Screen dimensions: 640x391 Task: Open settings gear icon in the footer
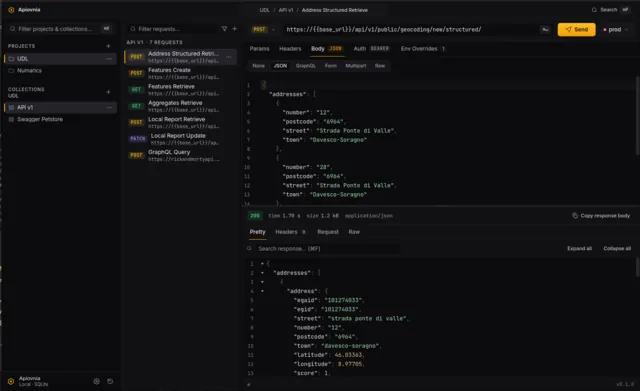click(96, 381)
